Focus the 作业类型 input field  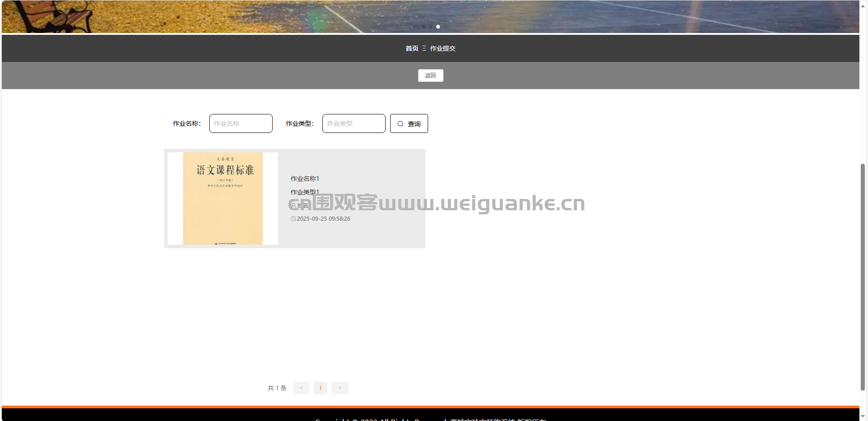click(x=354, y=123)
